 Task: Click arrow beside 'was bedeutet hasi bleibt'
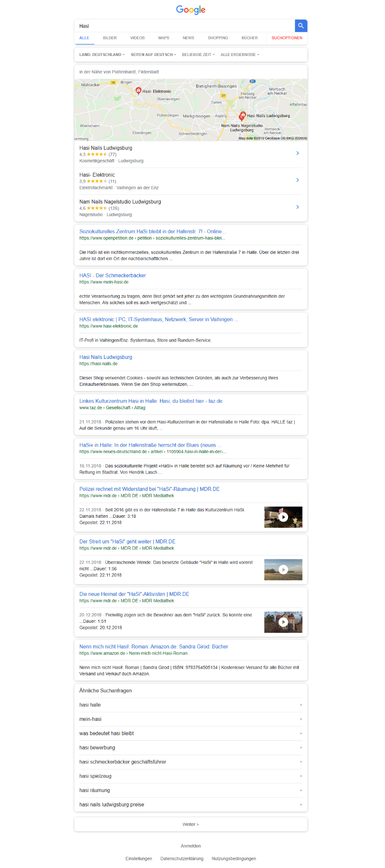point(301,733)
